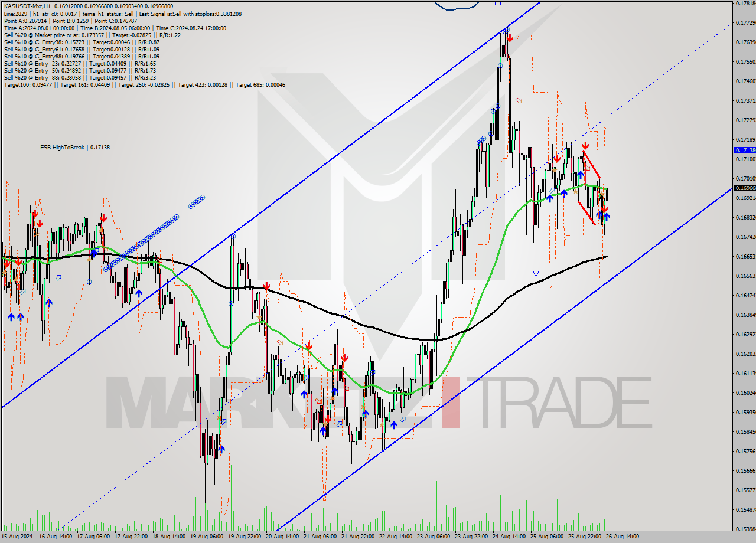Click the FSB-HighToBreak 0.17138 label
The height and width of the screenshot is (543, 756).
pyautogui.click(x=75, y=147)
